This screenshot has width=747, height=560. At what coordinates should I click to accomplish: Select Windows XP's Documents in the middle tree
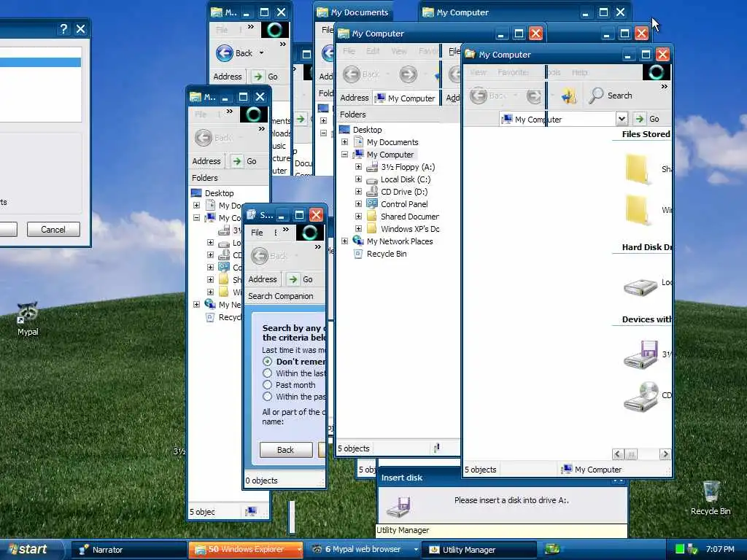(x=410, y=229)
